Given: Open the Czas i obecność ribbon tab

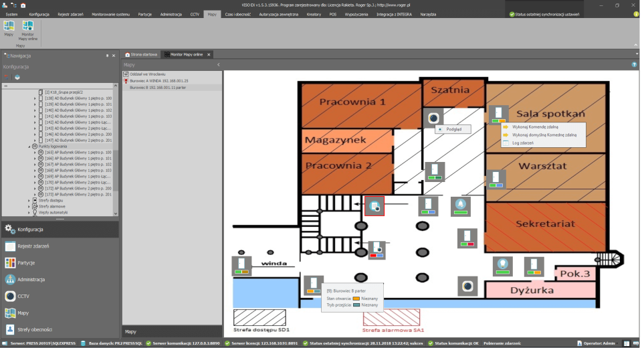Looking at the screenshot, I should coord(238,13).
